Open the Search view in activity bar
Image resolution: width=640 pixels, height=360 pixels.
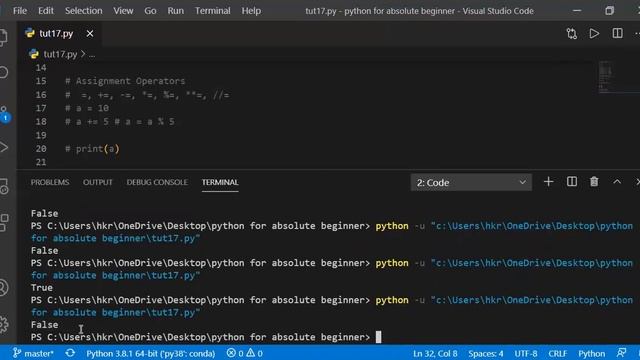[x=3, y=73]
